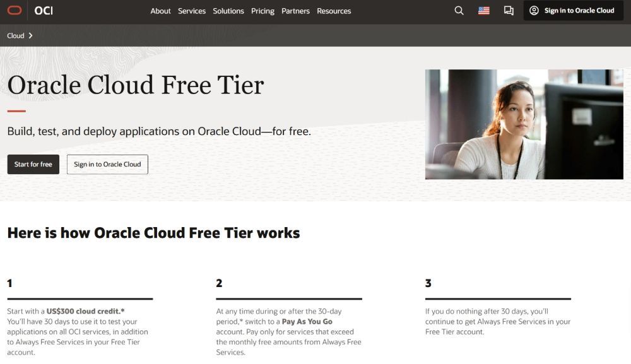Click the user profile icon in sign-in button
The image size is (631, 364).
tap(534, 11)
